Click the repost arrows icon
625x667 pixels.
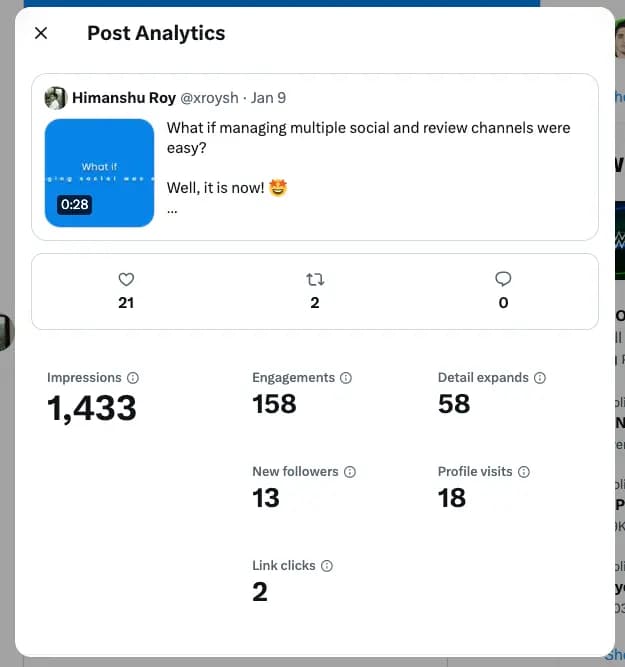[315, 279]
